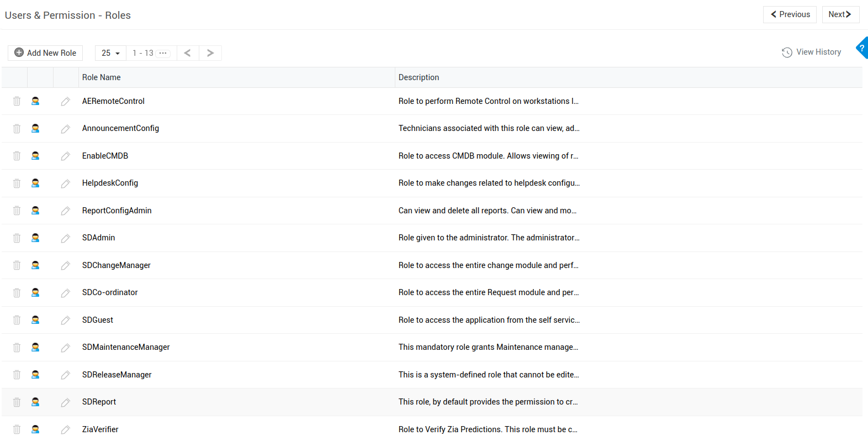Click the blue help question mark icon

coord(862,48)
